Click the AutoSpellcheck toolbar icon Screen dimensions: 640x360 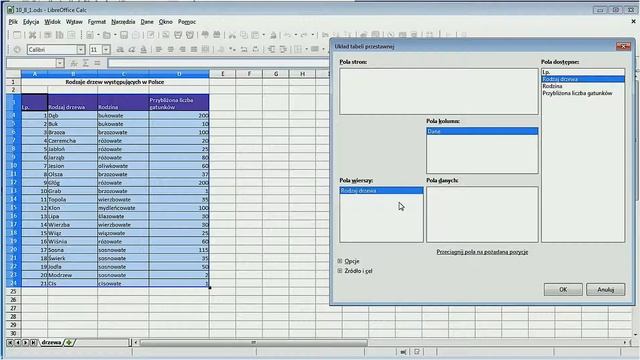click(x=216, y=36)
